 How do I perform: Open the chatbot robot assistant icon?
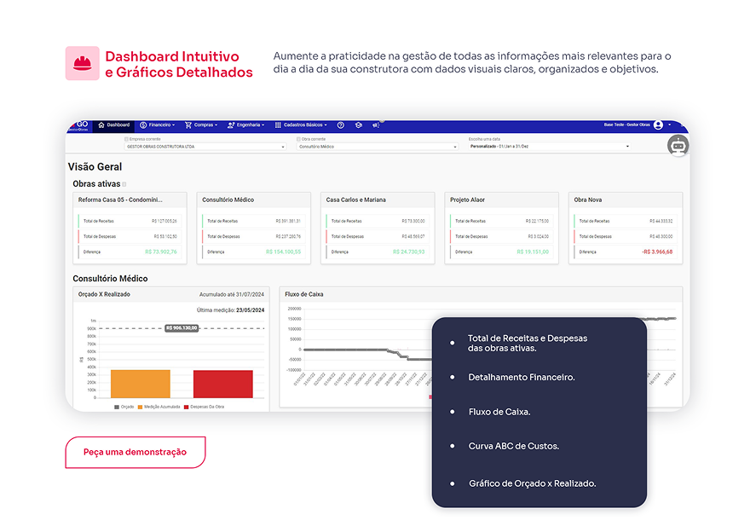pyautogui.click(x=678, y=146)
